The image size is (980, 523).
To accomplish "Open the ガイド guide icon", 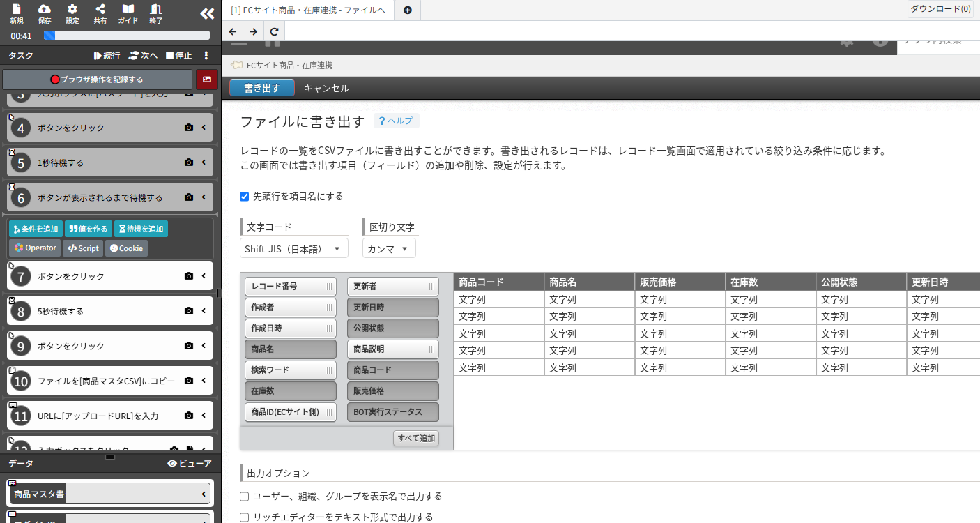I will click(x=127, y=14).
